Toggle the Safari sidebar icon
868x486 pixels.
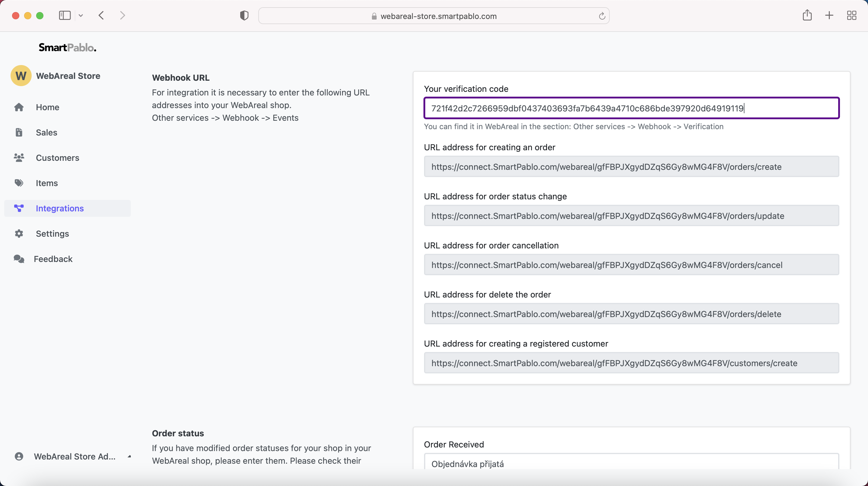pyautogui.click(x=65, y=15)
